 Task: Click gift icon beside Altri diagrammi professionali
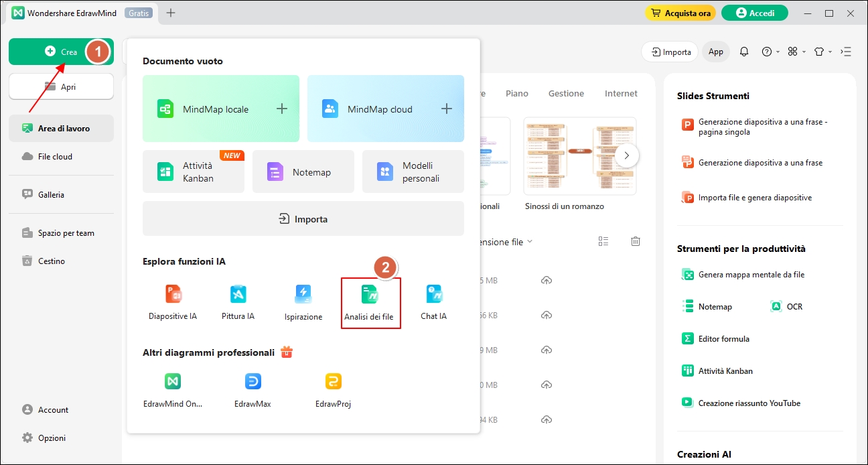pos(287,352)
